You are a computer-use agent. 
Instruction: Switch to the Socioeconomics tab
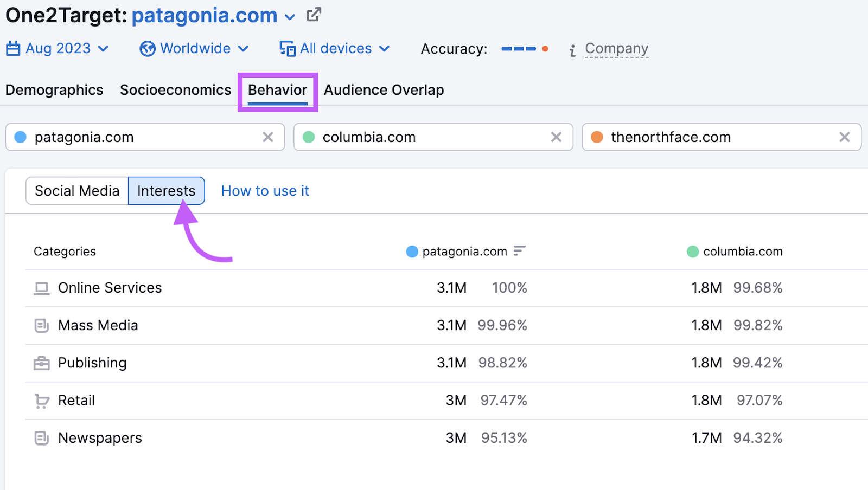click(175, 90)
